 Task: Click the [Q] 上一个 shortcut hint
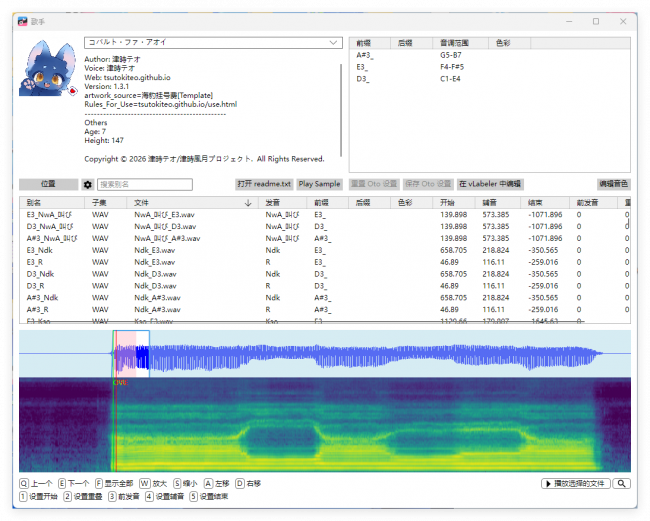(x=36, y=484)
